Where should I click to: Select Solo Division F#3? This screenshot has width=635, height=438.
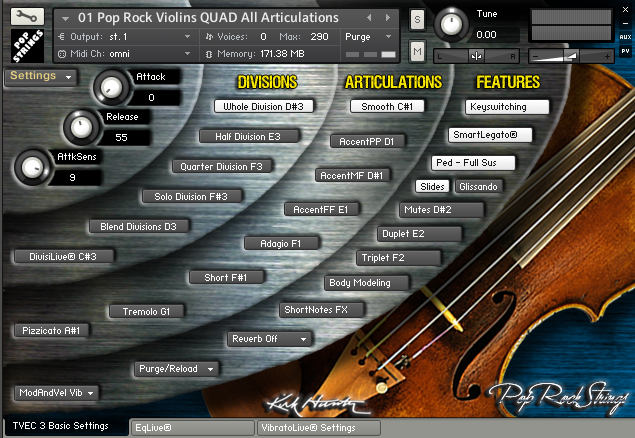(x=192, y=196)
